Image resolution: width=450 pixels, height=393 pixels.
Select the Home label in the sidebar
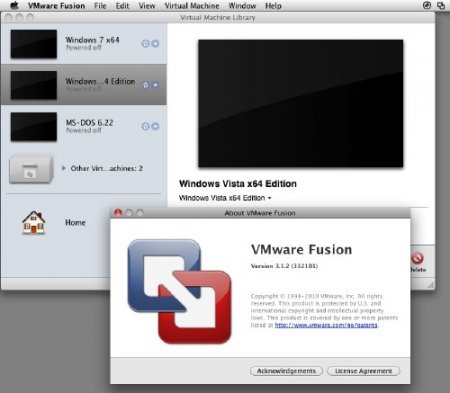point(75,223)
